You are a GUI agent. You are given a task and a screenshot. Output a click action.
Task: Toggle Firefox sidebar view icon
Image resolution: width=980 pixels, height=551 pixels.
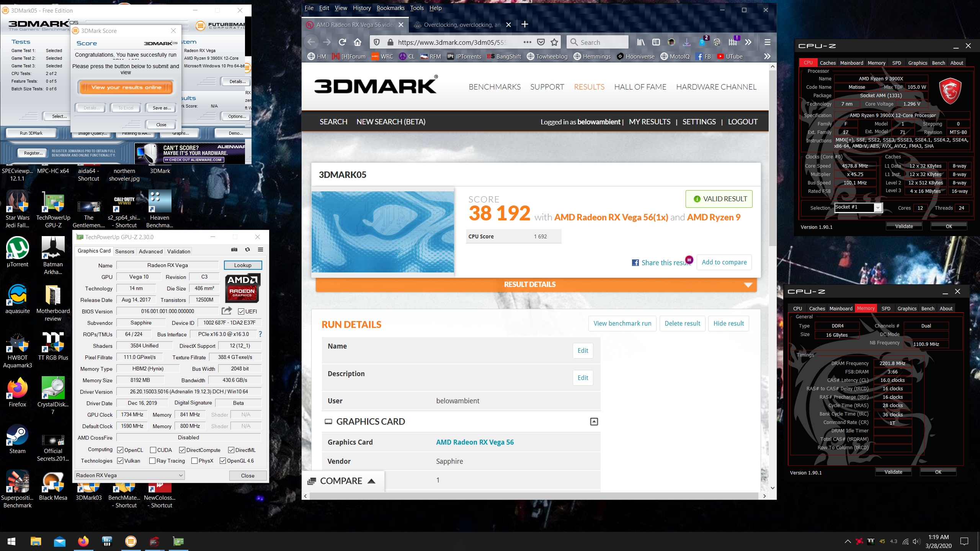click(656, 42)
